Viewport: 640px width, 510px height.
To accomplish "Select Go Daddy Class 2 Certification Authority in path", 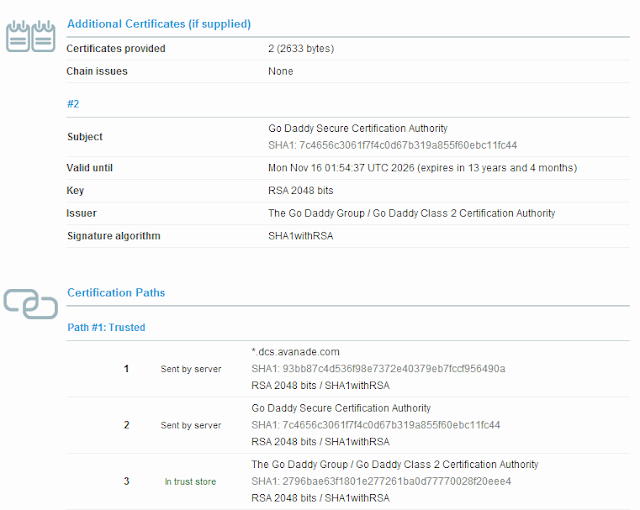I will click(x=395, y=465).
